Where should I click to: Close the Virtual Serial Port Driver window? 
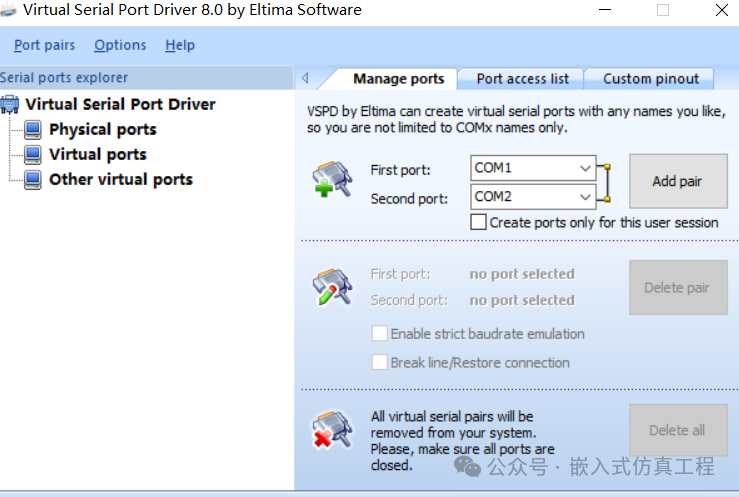722,10
